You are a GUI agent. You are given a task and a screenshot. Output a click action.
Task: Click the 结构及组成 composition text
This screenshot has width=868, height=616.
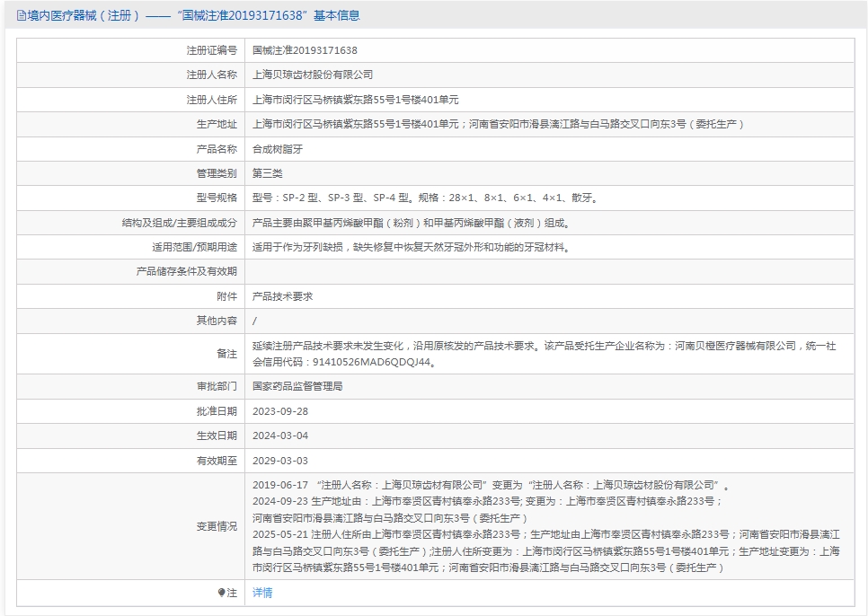(412, 223)
